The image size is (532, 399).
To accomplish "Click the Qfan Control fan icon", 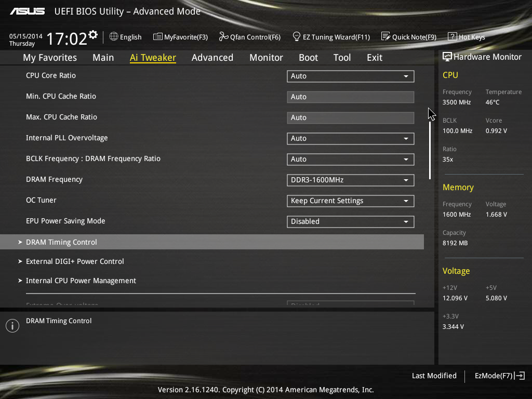I will pyautogui.click(x=223, y=36).
